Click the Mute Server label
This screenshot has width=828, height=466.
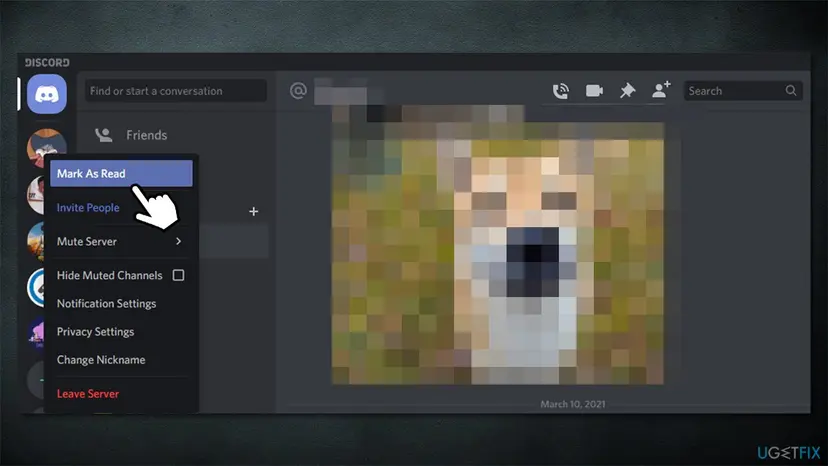click(87, 241)
